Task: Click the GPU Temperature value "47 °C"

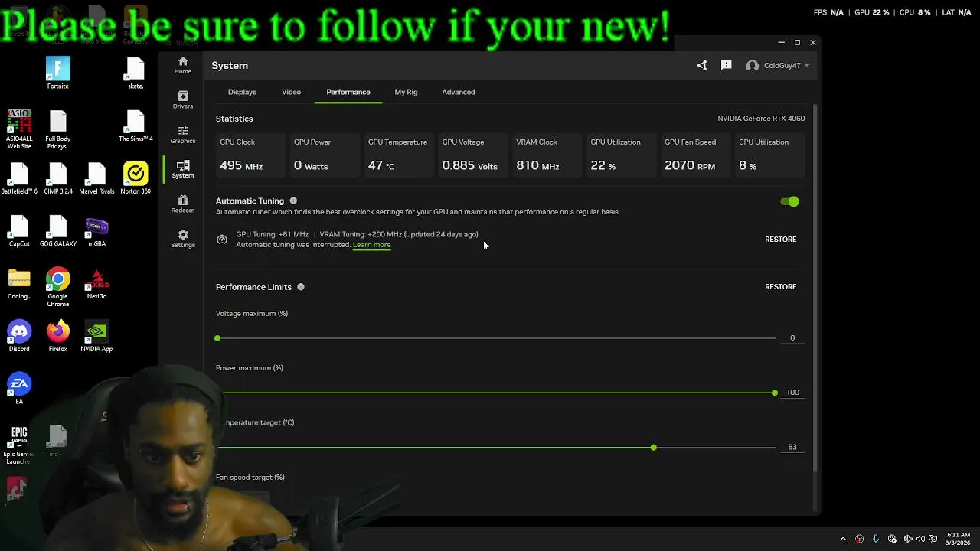Action: [381, 165]
